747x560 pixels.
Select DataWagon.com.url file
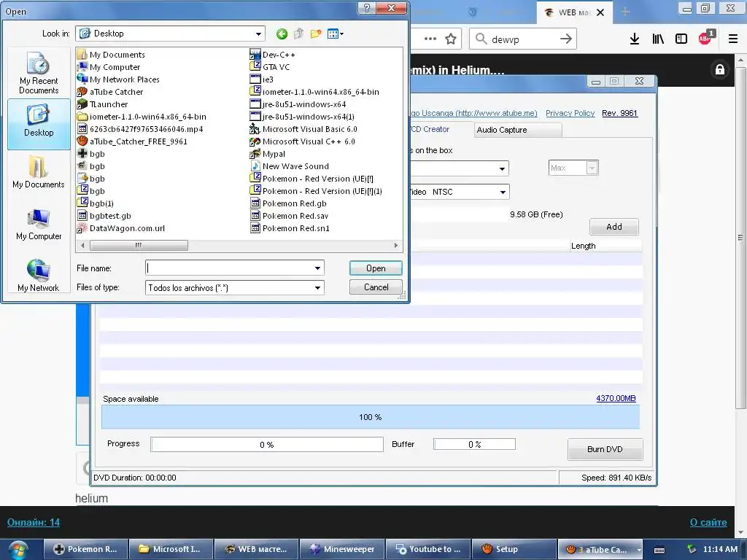click(x=121, y=228)
